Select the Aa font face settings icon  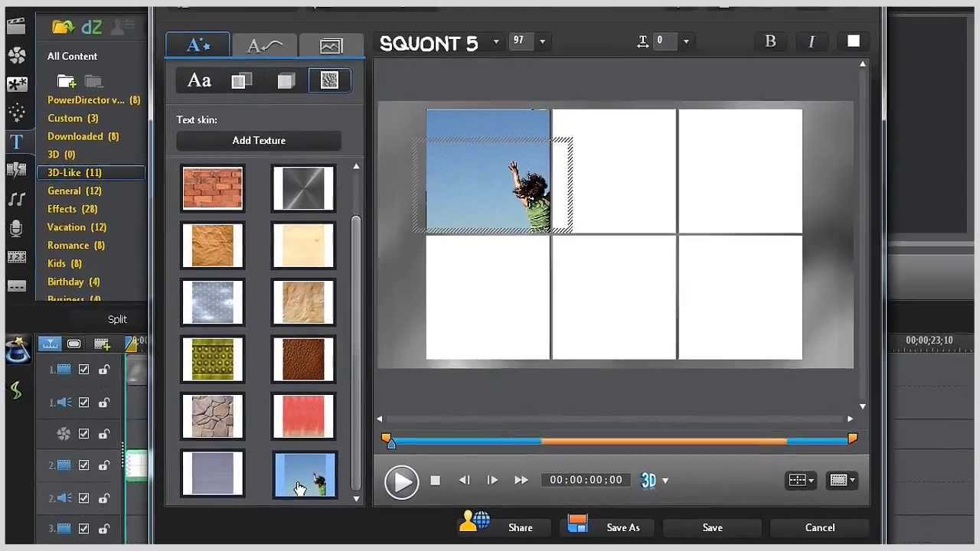click(x=199, y=80)
